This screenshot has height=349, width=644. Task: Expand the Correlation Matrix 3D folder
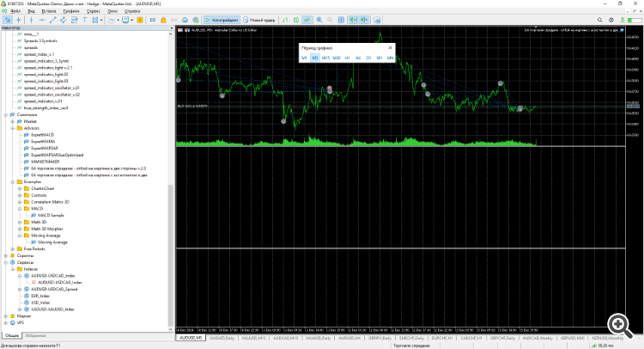coord(20,202)
